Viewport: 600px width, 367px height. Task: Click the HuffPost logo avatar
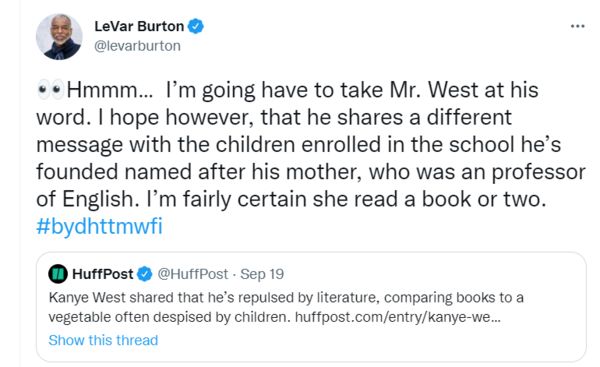[58, 274]
